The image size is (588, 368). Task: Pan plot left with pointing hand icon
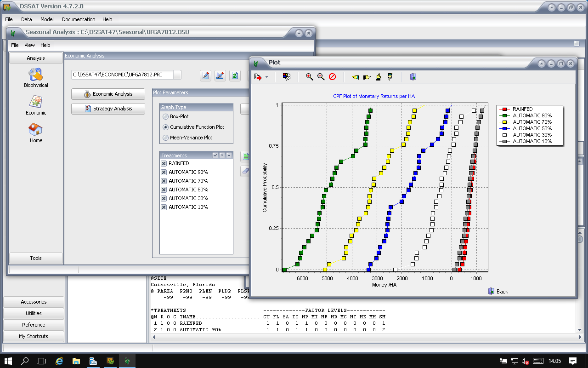click(355, 77)
